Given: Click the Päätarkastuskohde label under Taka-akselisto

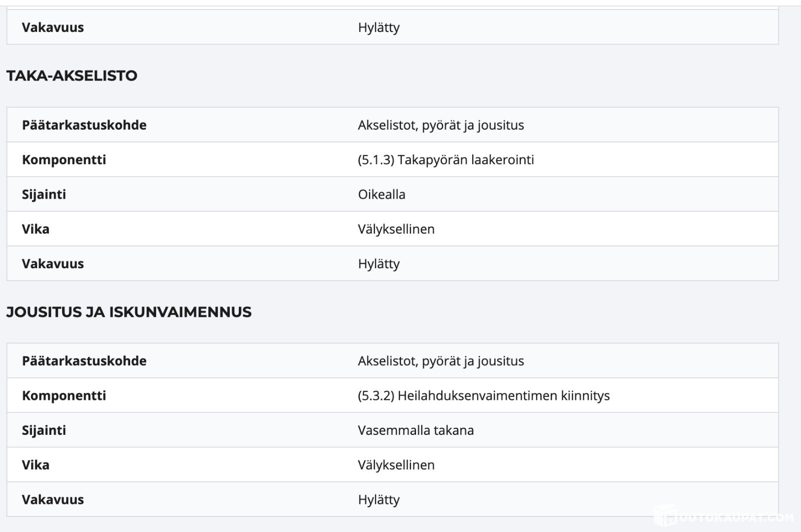Looking at the screenshot, I should [x=84, y=125].
